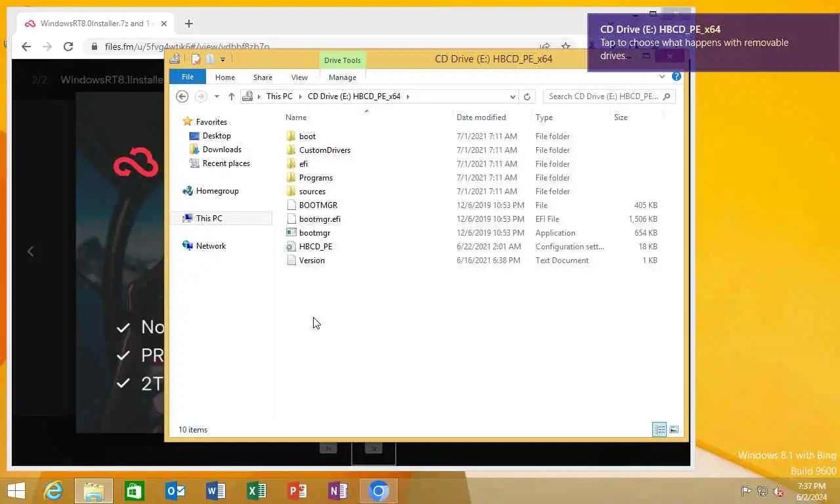
Task: Open the Windows Start button
Action: tap(16, 491)
